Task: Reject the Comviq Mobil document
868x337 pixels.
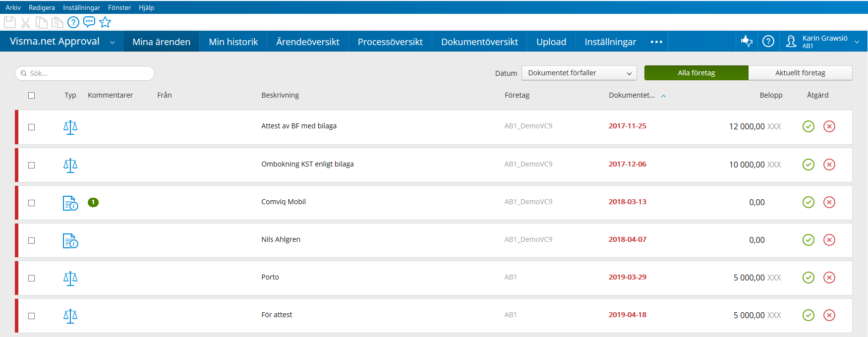Action: [x=829, y=202]
